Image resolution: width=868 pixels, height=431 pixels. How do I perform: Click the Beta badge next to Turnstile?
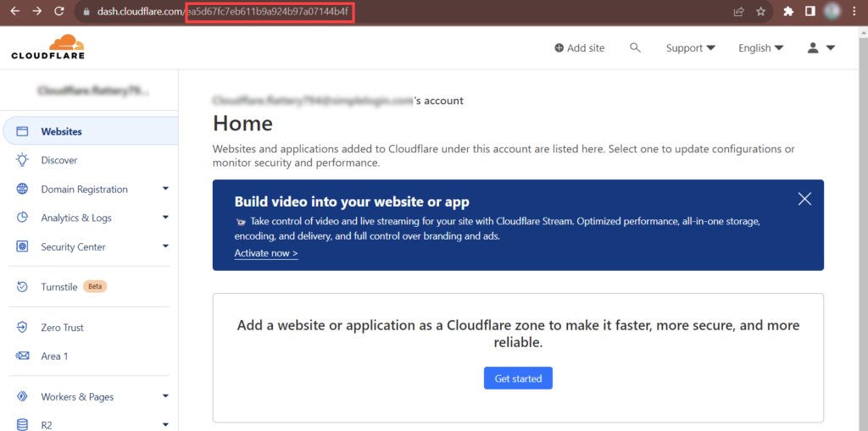[95, 286]
